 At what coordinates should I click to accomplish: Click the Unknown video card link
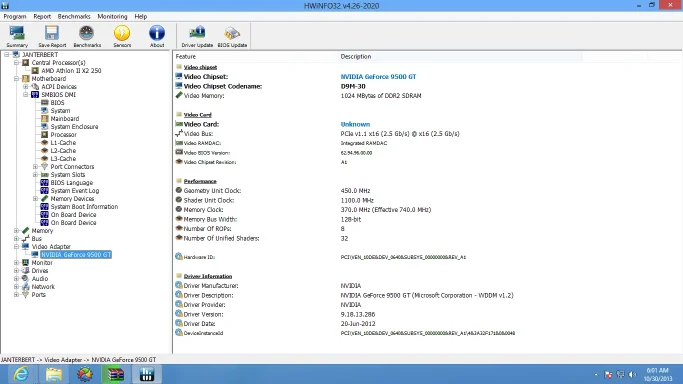click(x=355, y=124)
